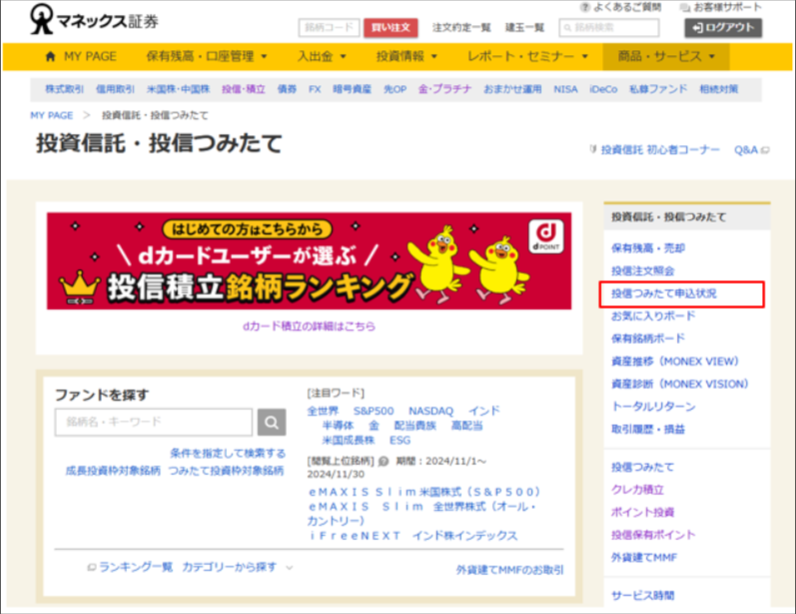Open トータルリターン in sidebar
796x614 pixels.
coord(653,406)
